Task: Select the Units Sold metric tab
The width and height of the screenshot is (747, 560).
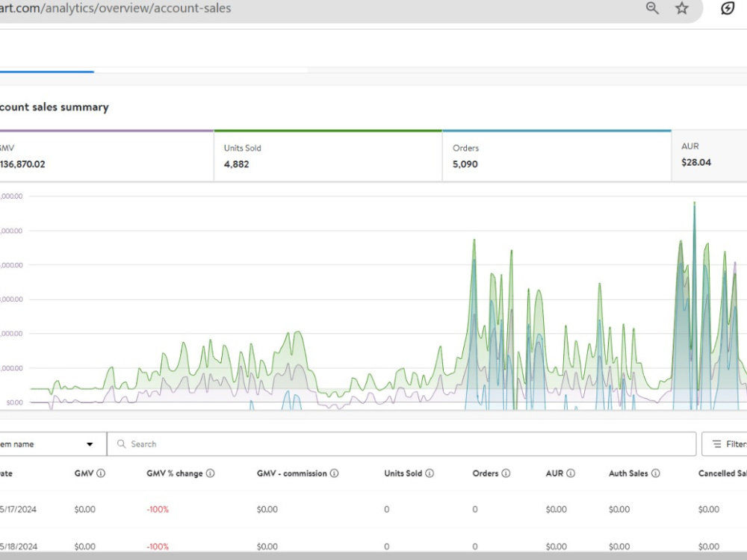Action: tap(328, 156)
